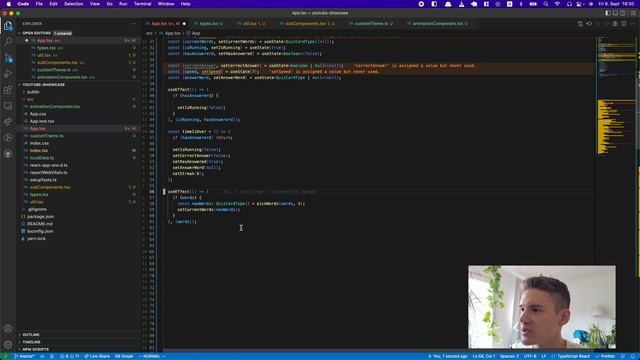Click the Explorer more actions ellipsis
The height and width of the screenshot is (360, 640).
[x=133, y=24]
